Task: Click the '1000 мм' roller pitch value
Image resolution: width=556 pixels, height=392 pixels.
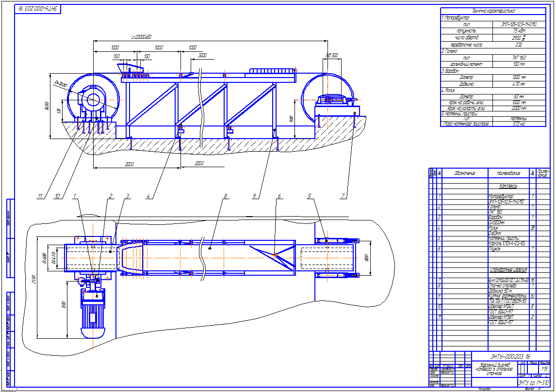Action: (519, 103)
